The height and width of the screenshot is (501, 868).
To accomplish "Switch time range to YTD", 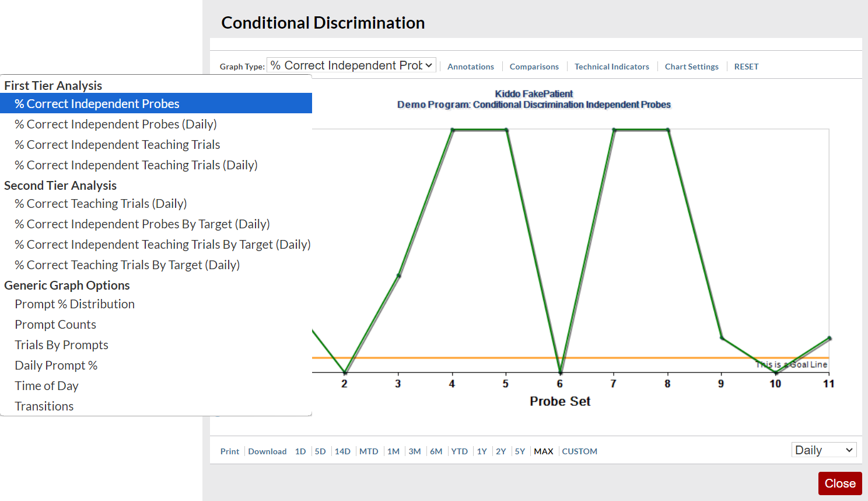I will click(x=459, y=451).
